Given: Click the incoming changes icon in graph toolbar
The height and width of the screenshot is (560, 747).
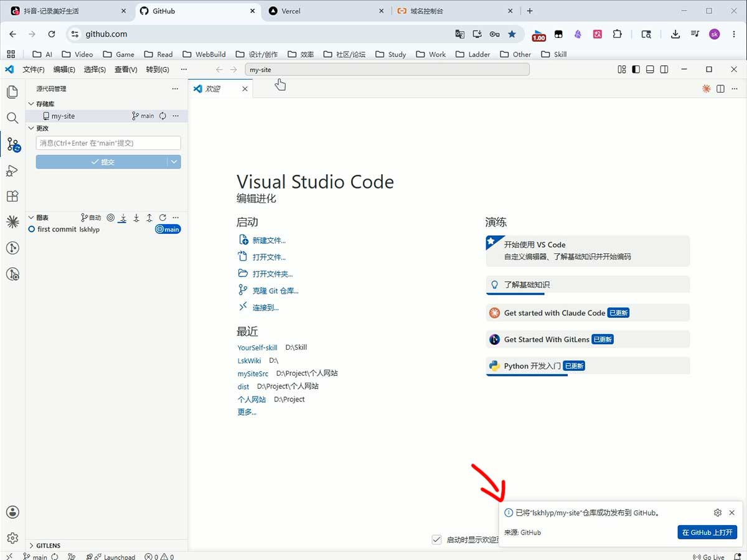Looking at the screenshot, I should 123,218.
